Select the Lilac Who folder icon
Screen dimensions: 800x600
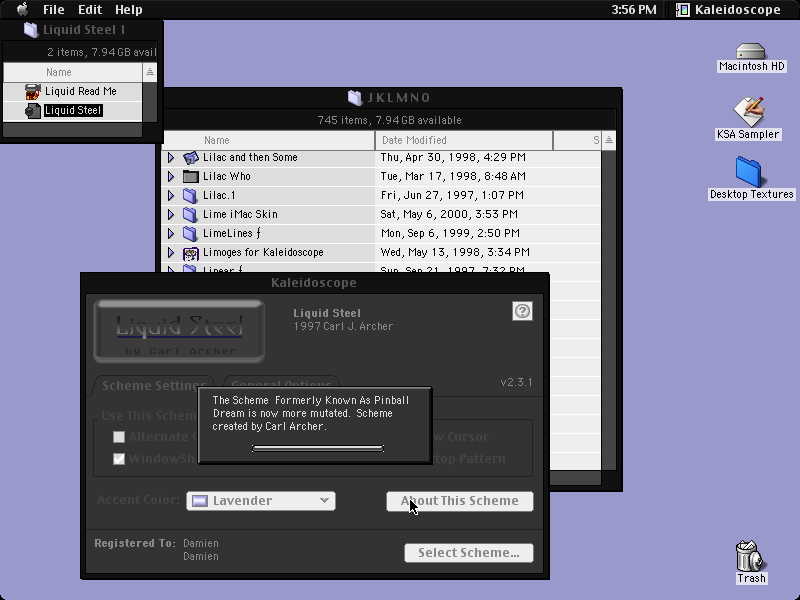(x=190, y=177)
